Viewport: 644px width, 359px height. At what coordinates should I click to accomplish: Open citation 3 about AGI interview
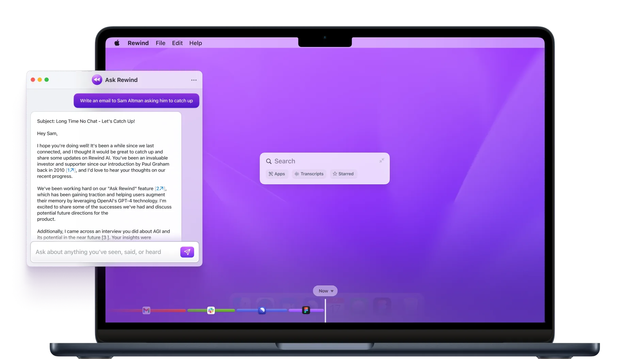(x=106, y=238)
